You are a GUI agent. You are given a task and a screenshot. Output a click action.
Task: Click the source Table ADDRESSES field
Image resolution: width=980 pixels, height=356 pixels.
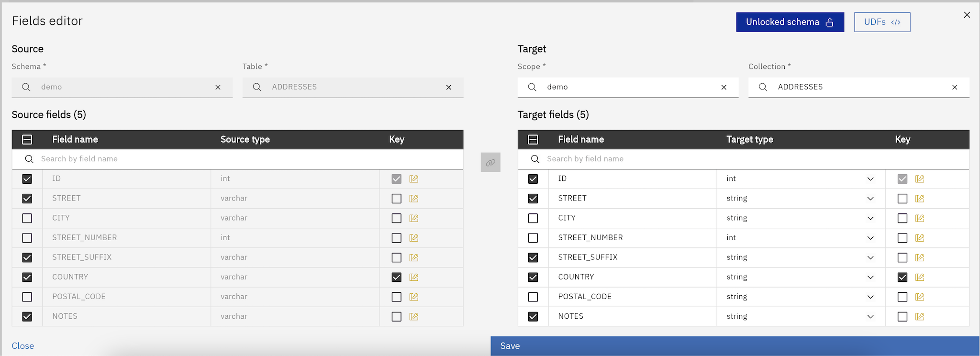(x=353, y=87)
